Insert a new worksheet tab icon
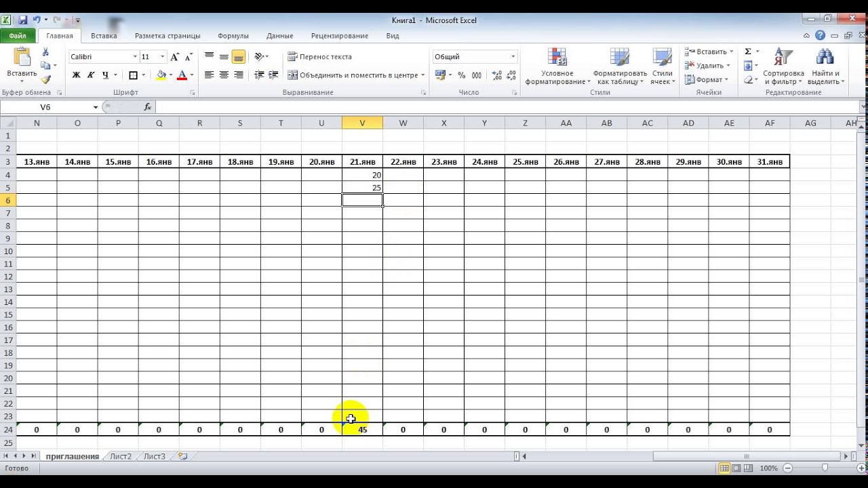The image size is (868, 488). pyautogui.click(x=182, y=456)
